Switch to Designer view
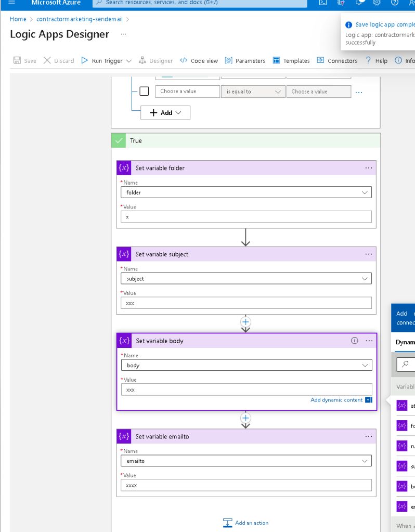Image resolution: width=415 pixels, height=532 pixels. (155, 60)
